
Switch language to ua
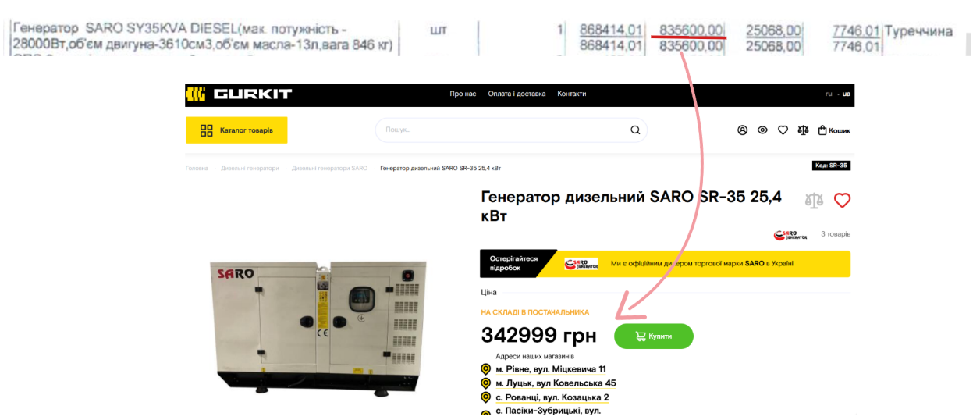847,94
